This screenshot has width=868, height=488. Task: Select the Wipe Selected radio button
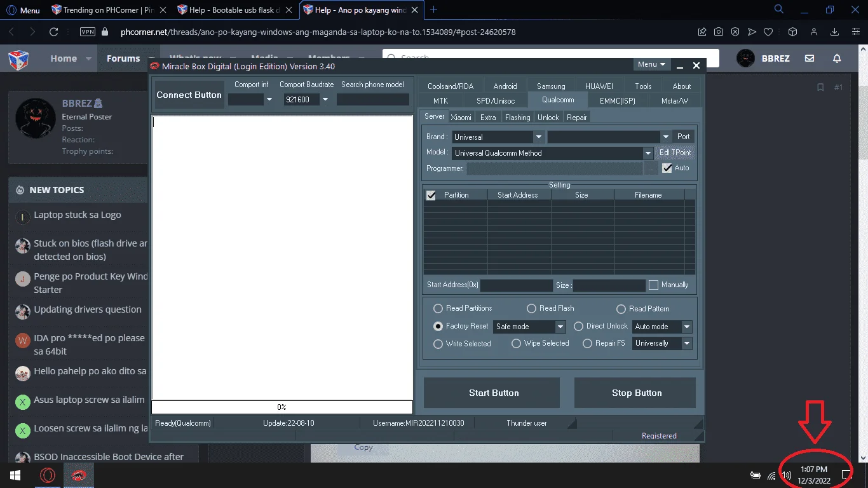click(516, 344)
